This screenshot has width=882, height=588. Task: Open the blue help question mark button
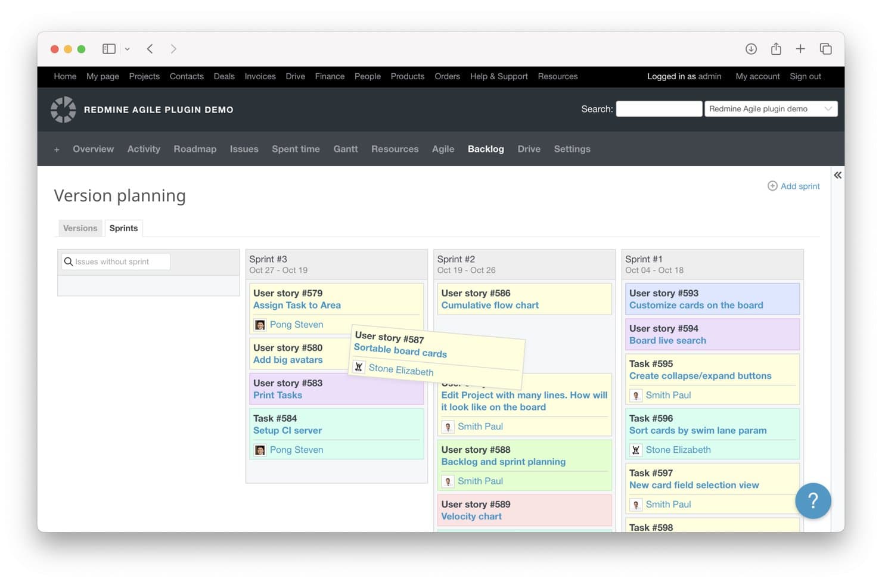click(x=813, y=500)
